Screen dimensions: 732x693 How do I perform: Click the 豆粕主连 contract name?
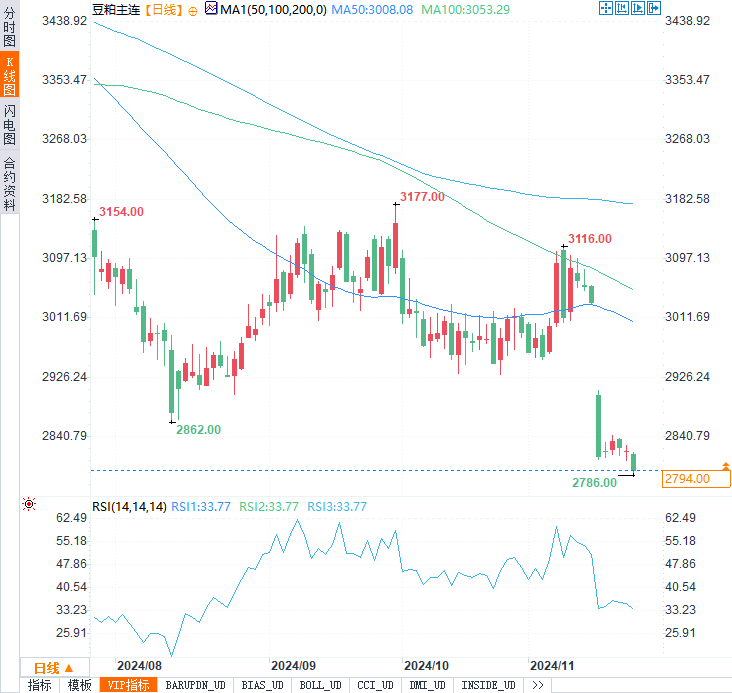point(116,9)
